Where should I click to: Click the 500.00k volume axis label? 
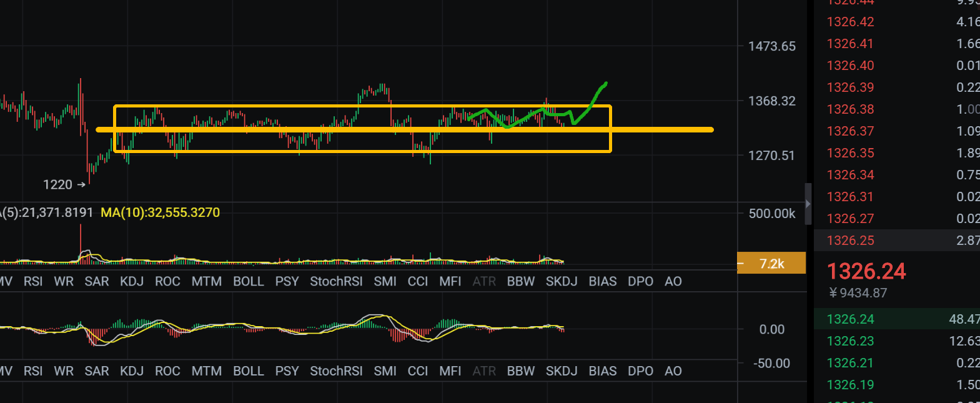point(772,214)
